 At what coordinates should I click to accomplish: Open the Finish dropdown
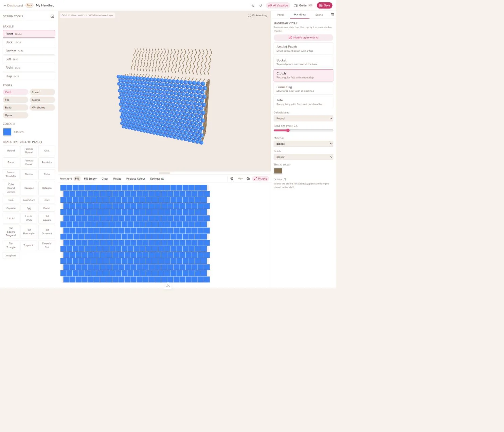(303, 157)
